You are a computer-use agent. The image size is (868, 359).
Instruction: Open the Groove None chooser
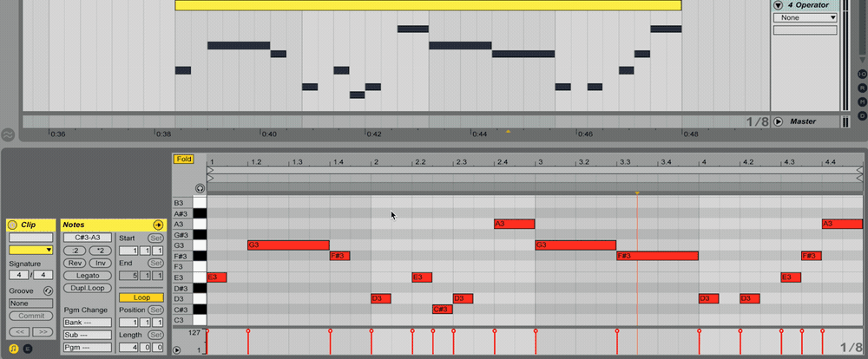click(31, 304)
